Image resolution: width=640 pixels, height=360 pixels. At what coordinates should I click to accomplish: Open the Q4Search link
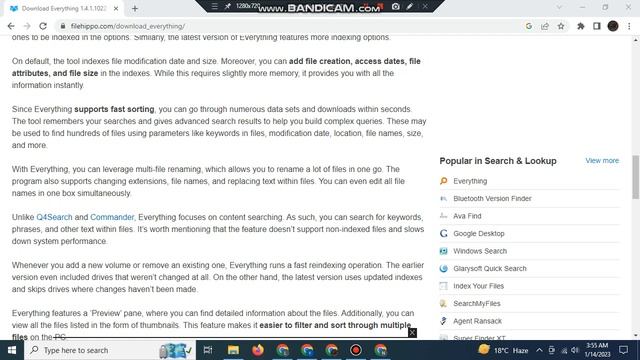click(x=54, y=217)
